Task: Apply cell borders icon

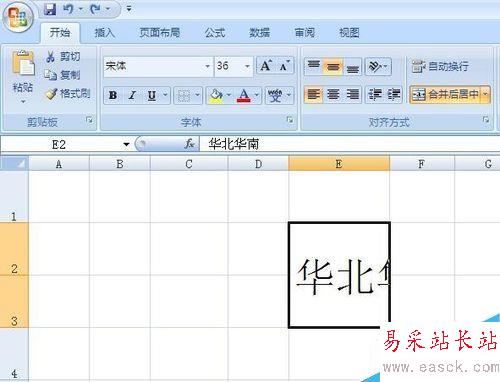Action: [184, 96]
